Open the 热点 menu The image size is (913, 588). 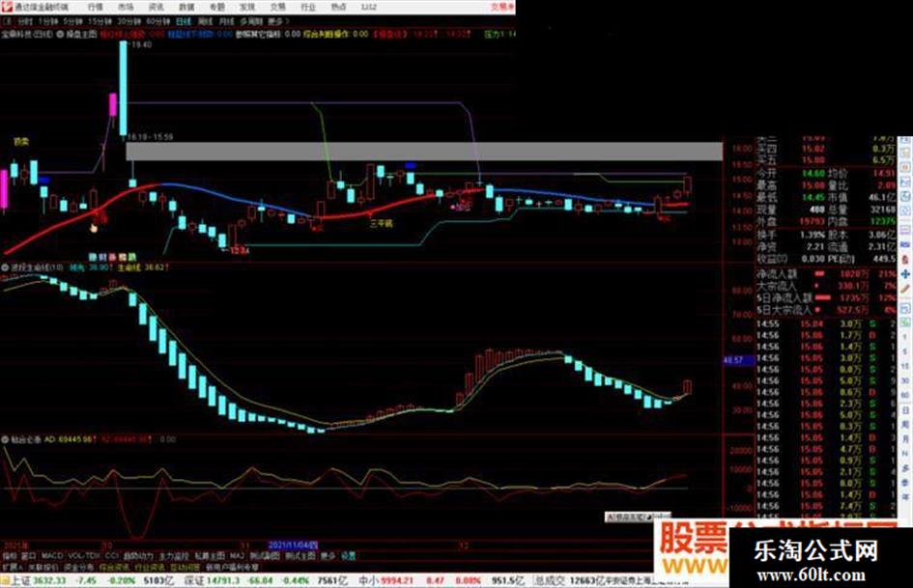pyautogui.click(x=338, y=7)
